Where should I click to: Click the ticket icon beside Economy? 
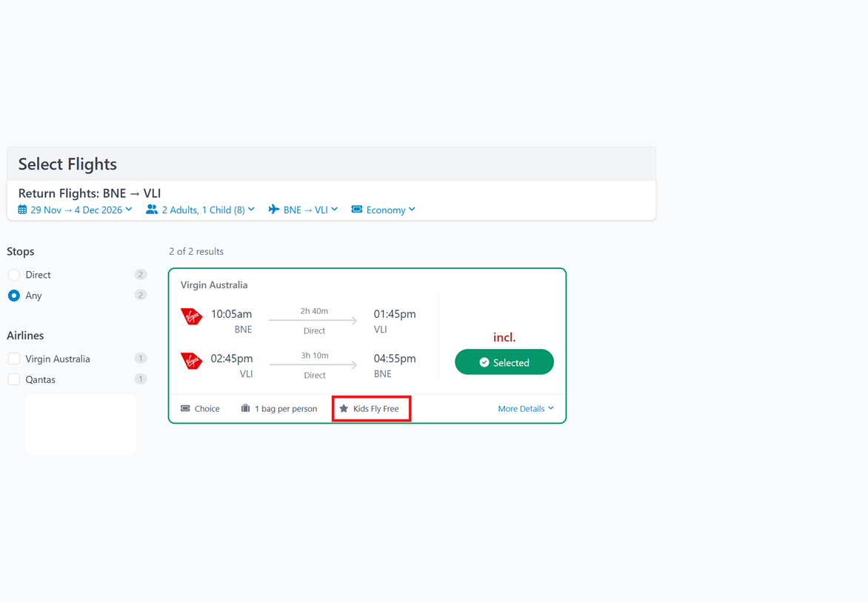357,210
